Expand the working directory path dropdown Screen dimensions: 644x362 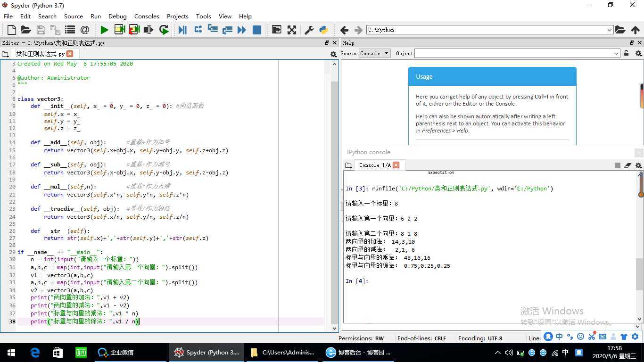(609, 30)
